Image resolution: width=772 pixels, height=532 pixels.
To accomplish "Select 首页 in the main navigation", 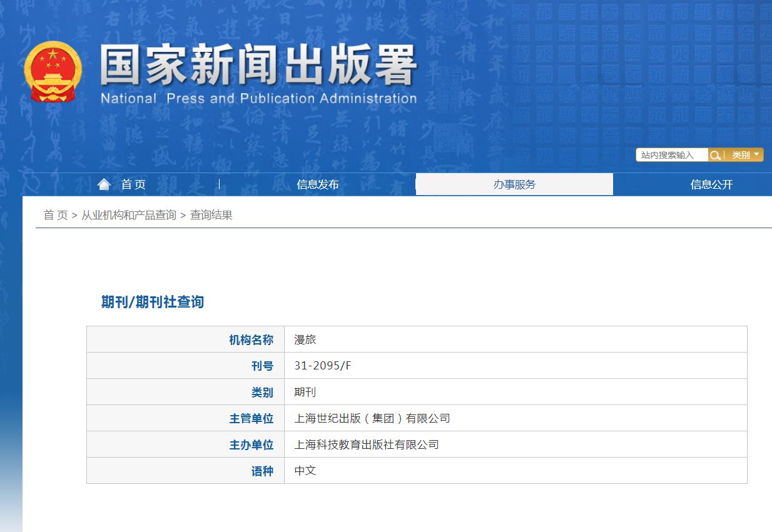I will coord(133,183).
